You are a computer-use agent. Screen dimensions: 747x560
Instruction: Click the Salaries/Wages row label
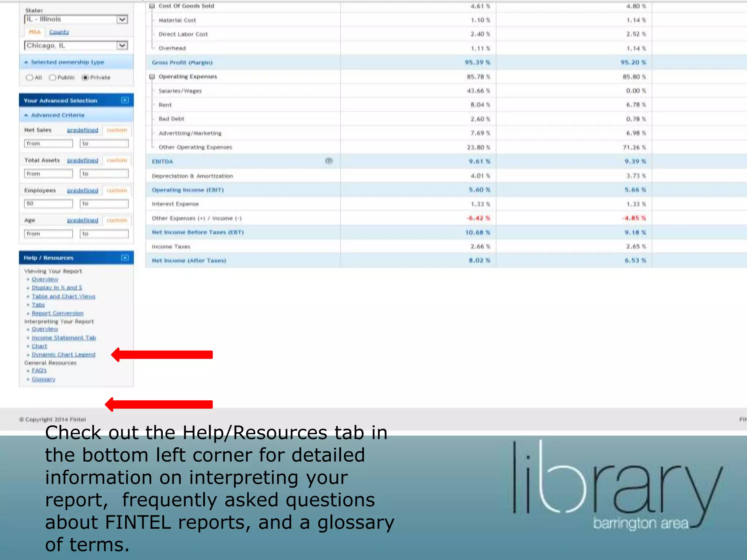coord(180,91)
